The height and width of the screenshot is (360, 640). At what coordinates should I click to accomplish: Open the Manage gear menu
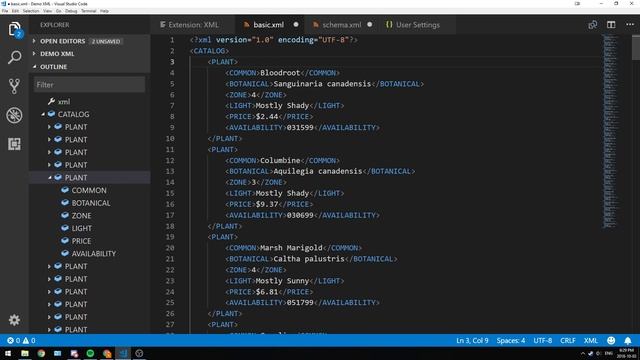(x=14, y=320)
